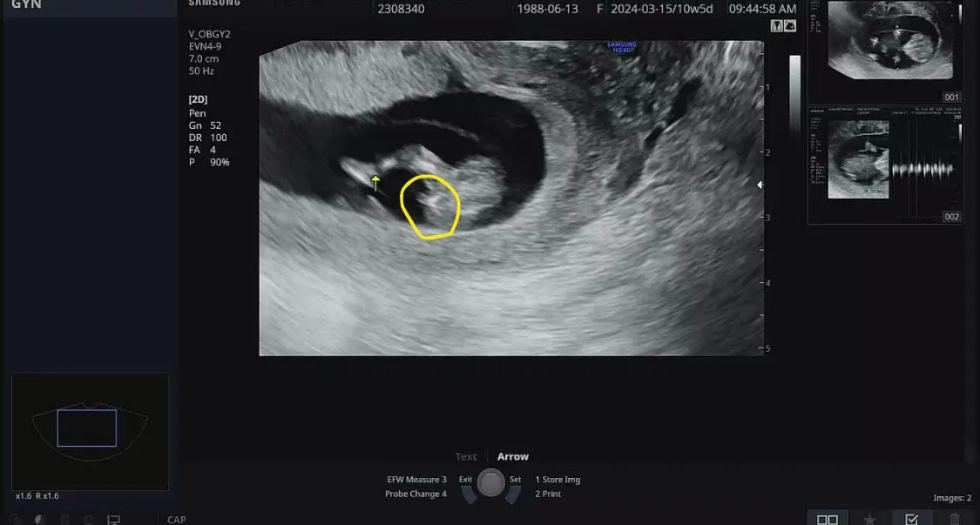This screenshot has width=980, height=525.
Task: Click the dual-image compare layout icon
Action: pos(828,520)
